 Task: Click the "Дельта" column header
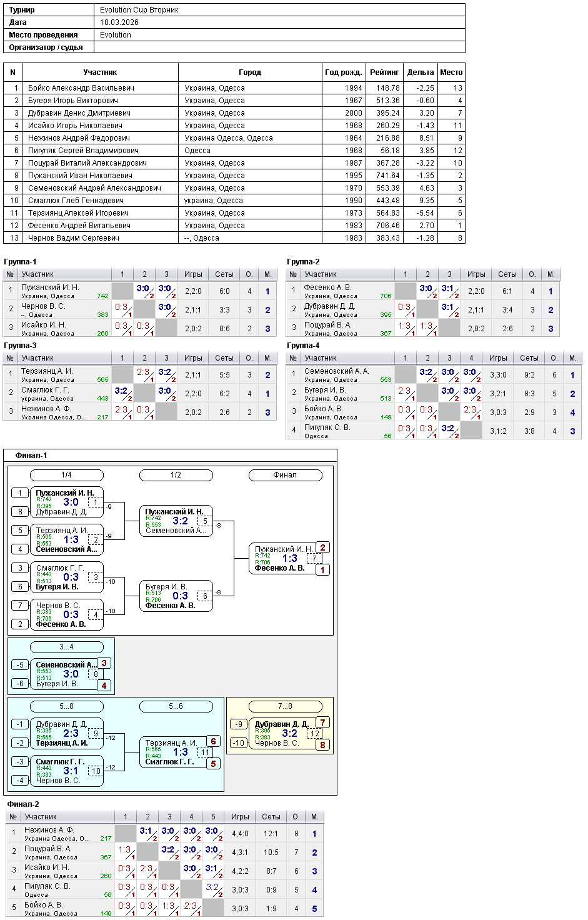421,72
